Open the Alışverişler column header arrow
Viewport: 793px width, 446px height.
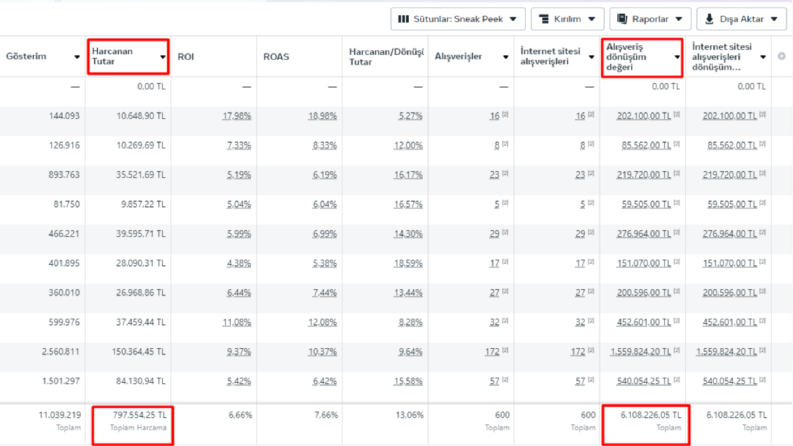[506, 57]
